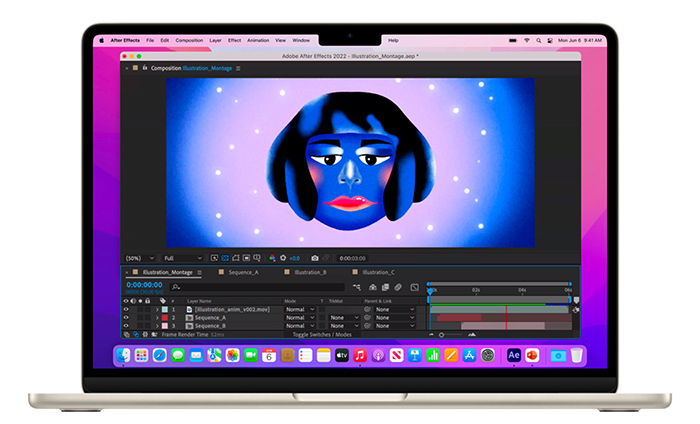The height and width of the screenshot is (424, 700).
Task: Open blending mode dropdown for Sequence_A
Action: [x=300, y=318]
